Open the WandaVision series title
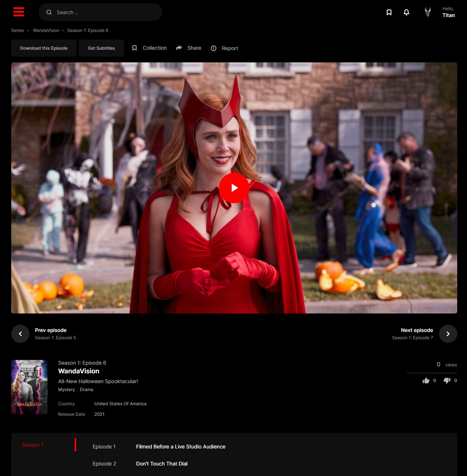467x476 pixels. point(79,371)
